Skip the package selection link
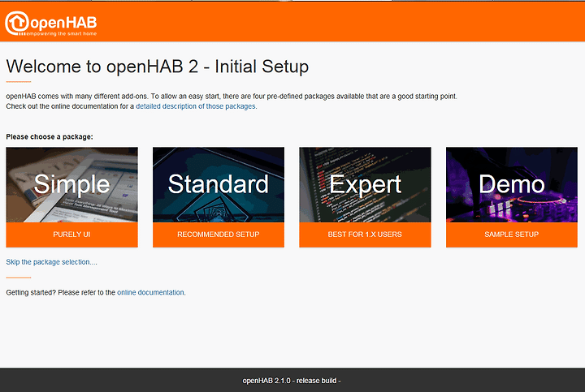This screenshot has width=585, height=392. pyautogui.click(x=51, y=262)
